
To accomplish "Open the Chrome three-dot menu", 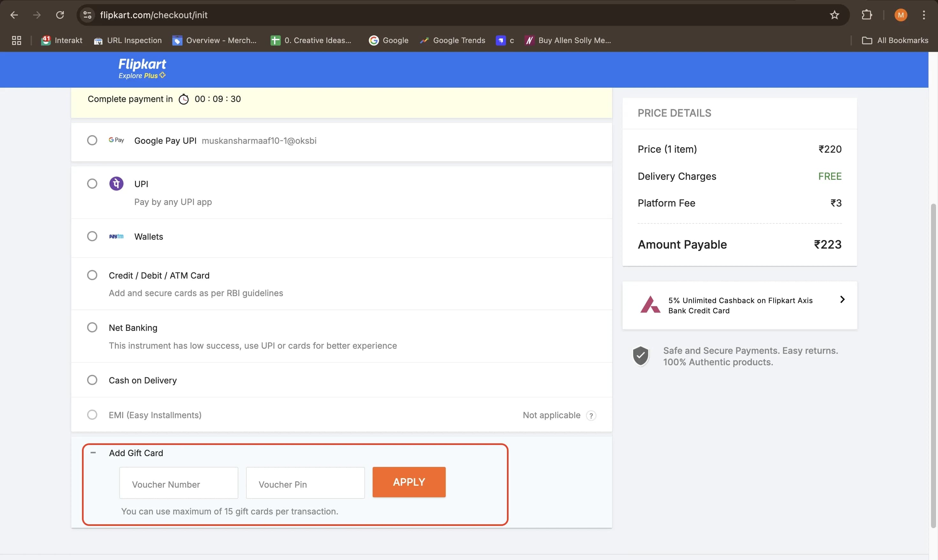I will click(x=924, y=15).
